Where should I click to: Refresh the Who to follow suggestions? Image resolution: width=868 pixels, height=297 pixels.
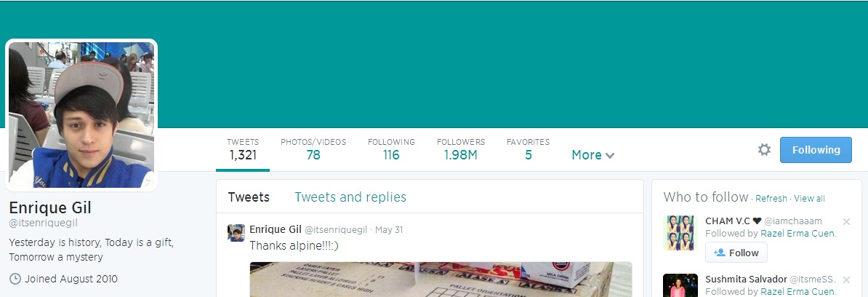[x=771, y=199]
